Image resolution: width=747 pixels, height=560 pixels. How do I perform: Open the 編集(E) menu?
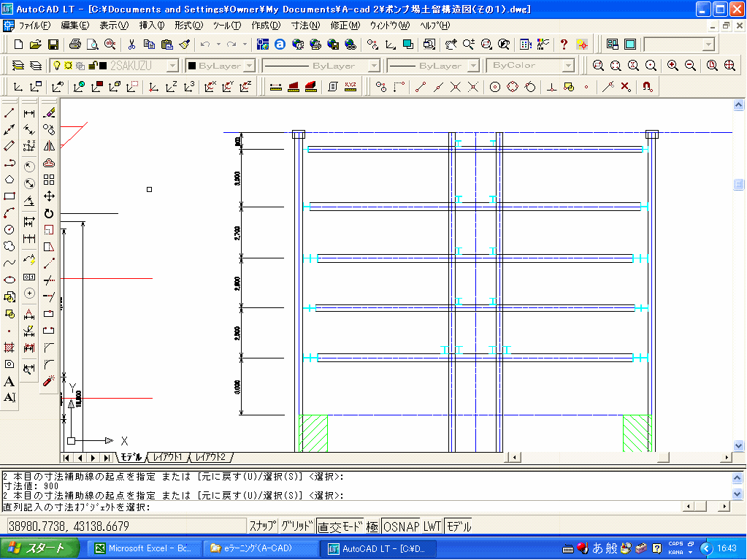74,26
